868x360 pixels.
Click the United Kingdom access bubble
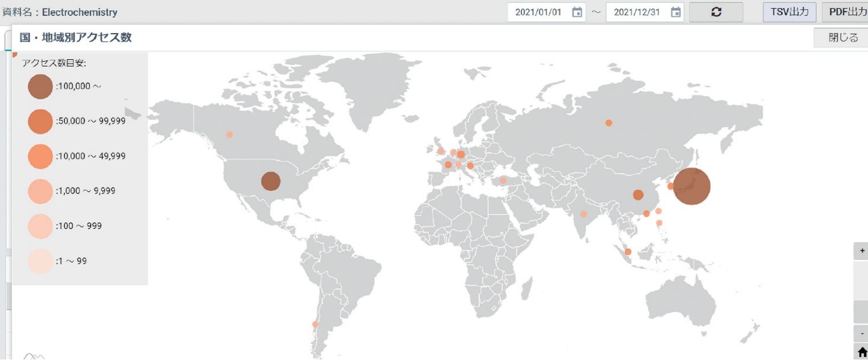pyautogui.click(x=441, y=151)
